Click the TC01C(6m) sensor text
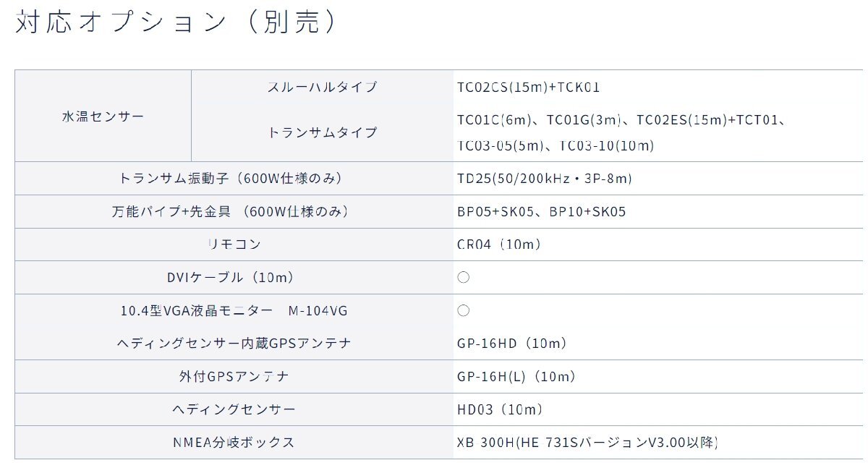This screenshot has height=468, width=868. tap(495, 120)
